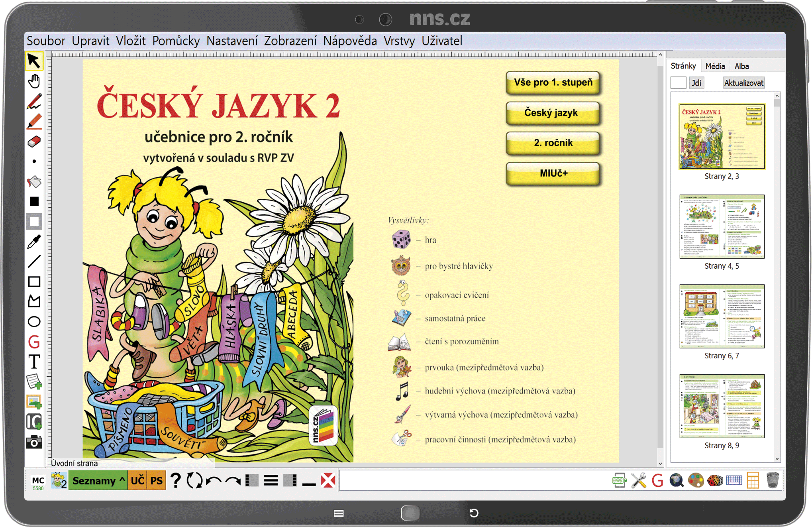Click the trash bin icon
Viewport: 812px width, 527px height.
pos(772,480)
